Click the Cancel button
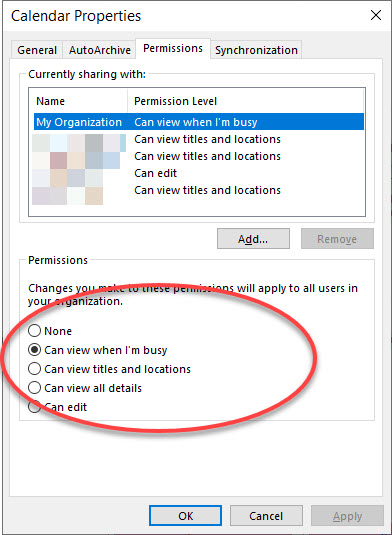This screenshot has height=535, width=392. point(266,516)
